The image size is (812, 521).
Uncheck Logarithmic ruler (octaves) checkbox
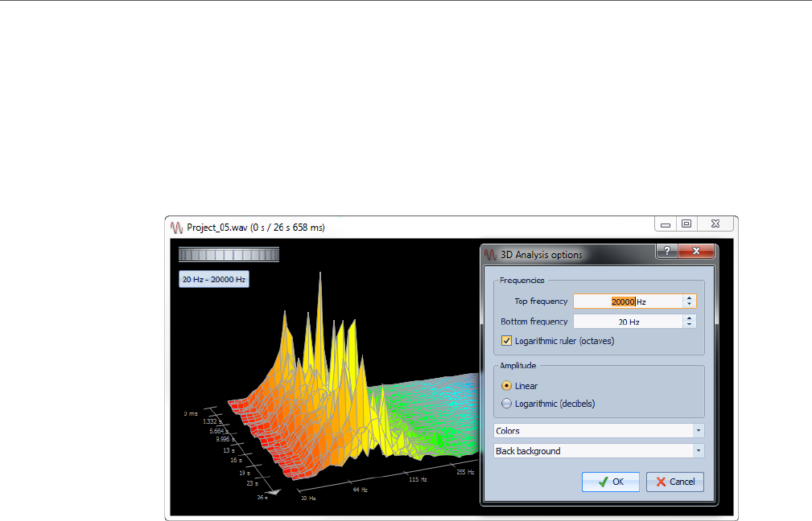click(506, 341)
